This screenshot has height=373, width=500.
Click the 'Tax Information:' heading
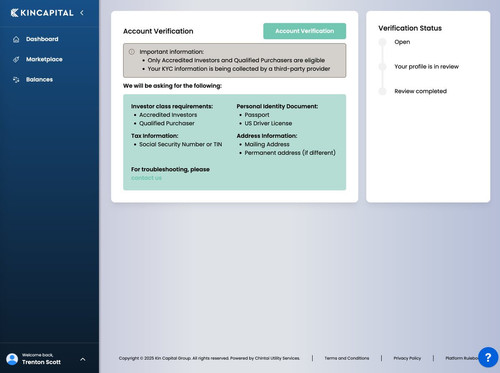[x=154, y=136]
